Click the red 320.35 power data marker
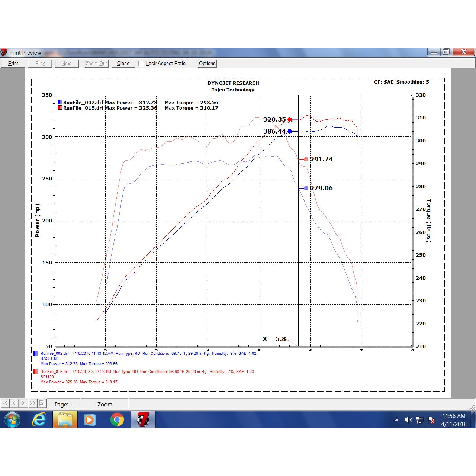The height and width of the screenshot is (476, 476). pos(290,119)
